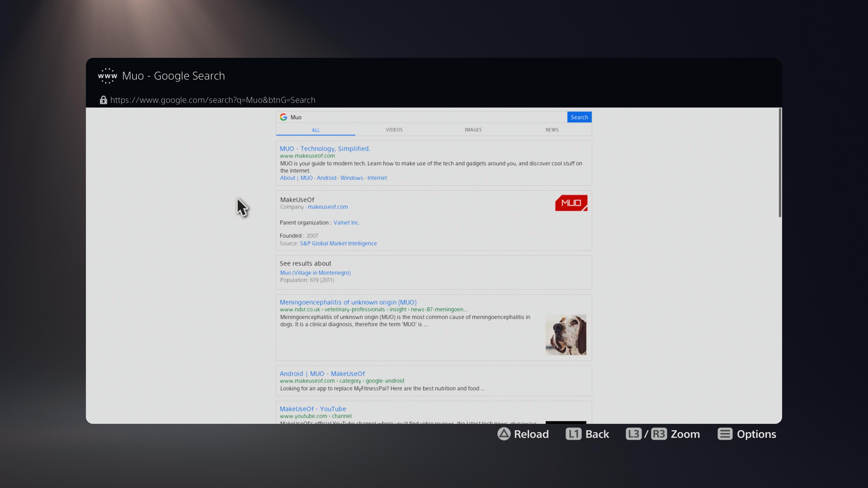
Task: Switch to the VIDEOS tab
Action: tap(394, 130)
